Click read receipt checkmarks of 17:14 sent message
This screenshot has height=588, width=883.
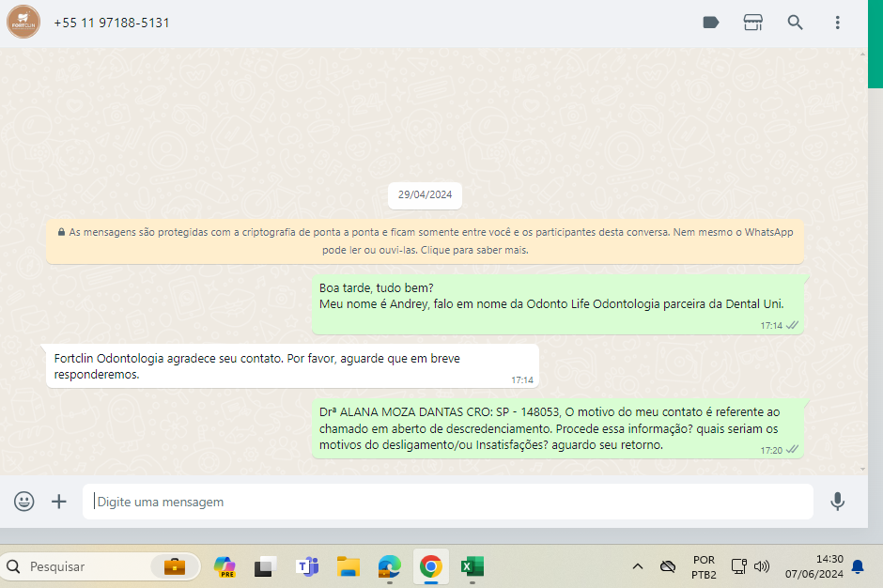click(x=792, y=325)
